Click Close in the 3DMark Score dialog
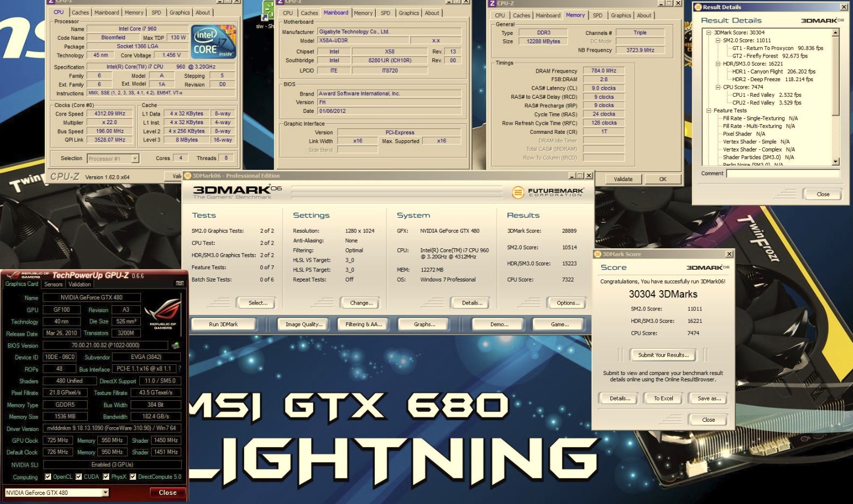The image size is (853, 504). coord(708,420)
